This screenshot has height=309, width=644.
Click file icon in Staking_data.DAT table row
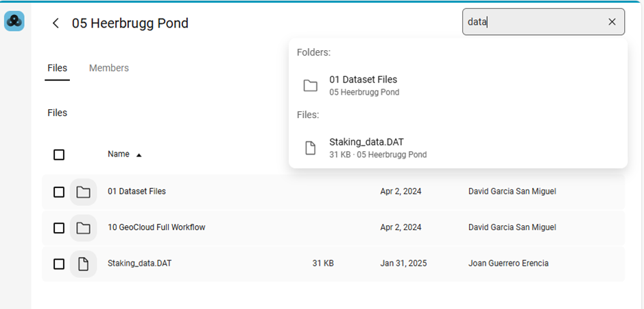(83, 264)
